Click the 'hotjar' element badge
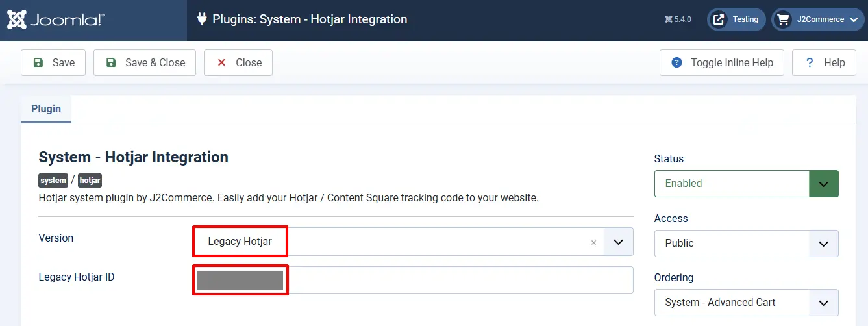The image size is (868, 326). [x=90, y=181]
